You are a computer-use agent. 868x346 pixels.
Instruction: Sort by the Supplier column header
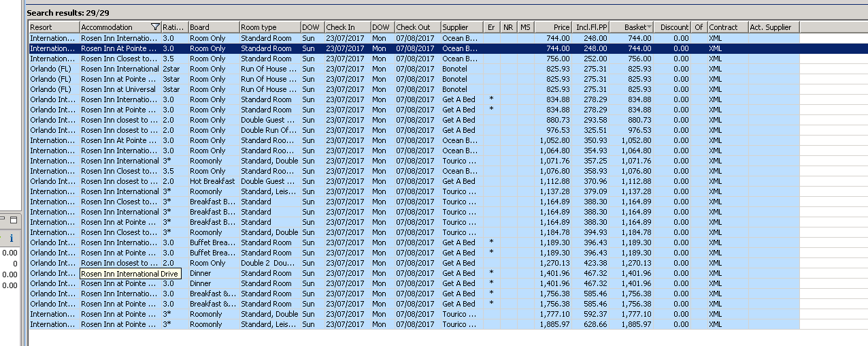[462, 27]
